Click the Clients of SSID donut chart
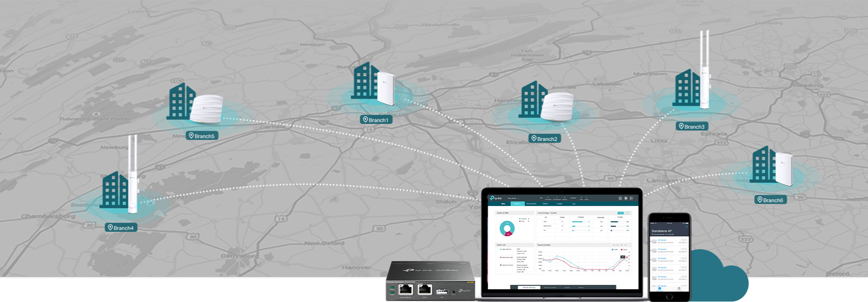This screenshot has height=302, width=868. click(x=507, y=229)
